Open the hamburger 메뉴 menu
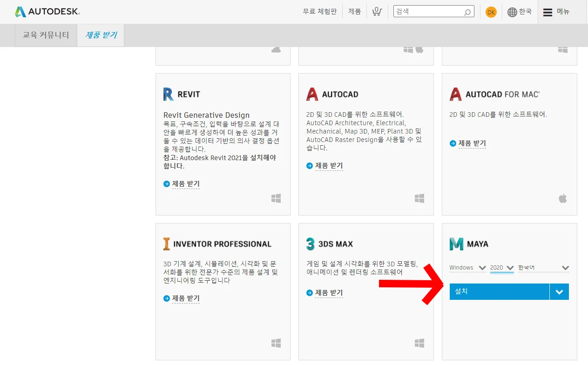Screen dimensions: 588x365 557,12
